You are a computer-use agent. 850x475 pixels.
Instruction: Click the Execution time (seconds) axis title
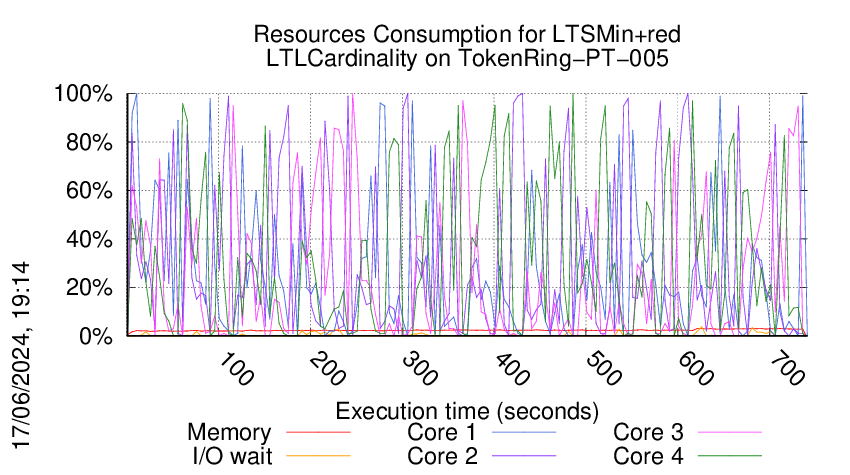[x=467, y=411]
